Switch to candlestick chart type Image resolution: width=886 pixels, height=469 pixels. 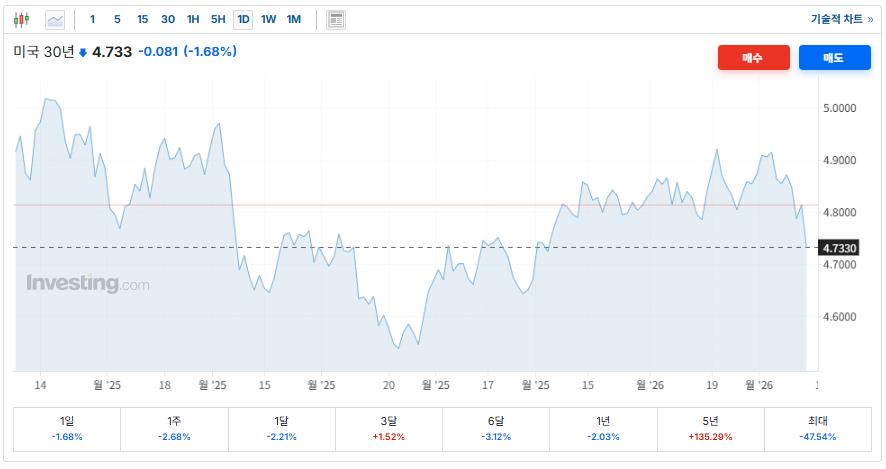(x=23, y=19)
